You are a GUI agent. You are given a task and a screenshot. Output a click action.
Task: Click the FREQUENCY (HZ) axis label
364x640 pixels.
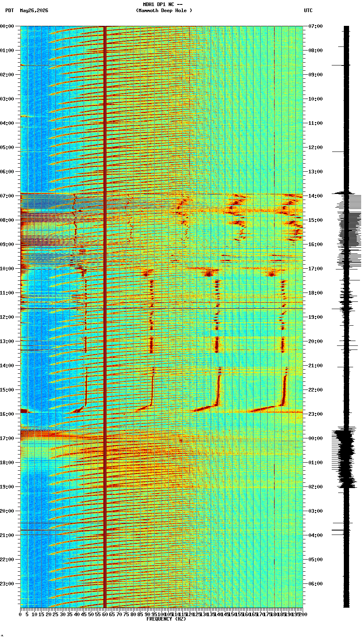[166, 619]
